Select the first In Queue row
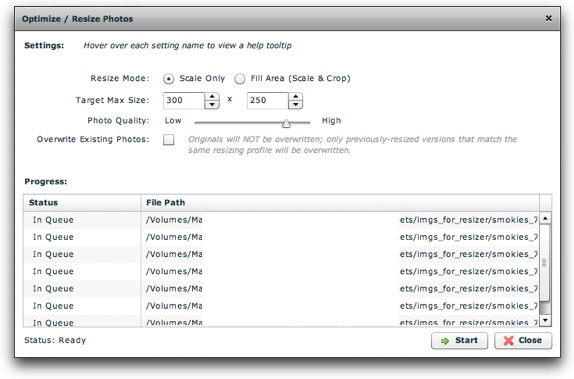 pyautogui.click(x=281, y=220)
